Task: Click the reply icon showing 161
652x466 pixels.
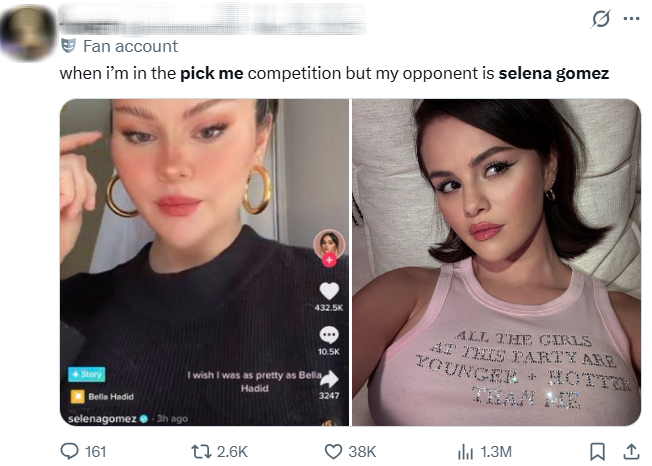Action: point(71,451)
